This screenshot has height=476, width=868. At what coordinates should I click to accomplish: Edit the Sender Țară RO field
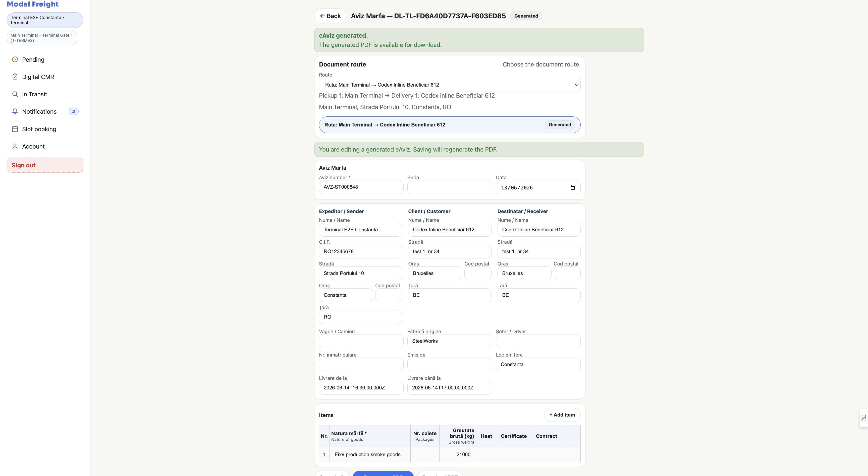pyautogui.click(x=360, y=317)
